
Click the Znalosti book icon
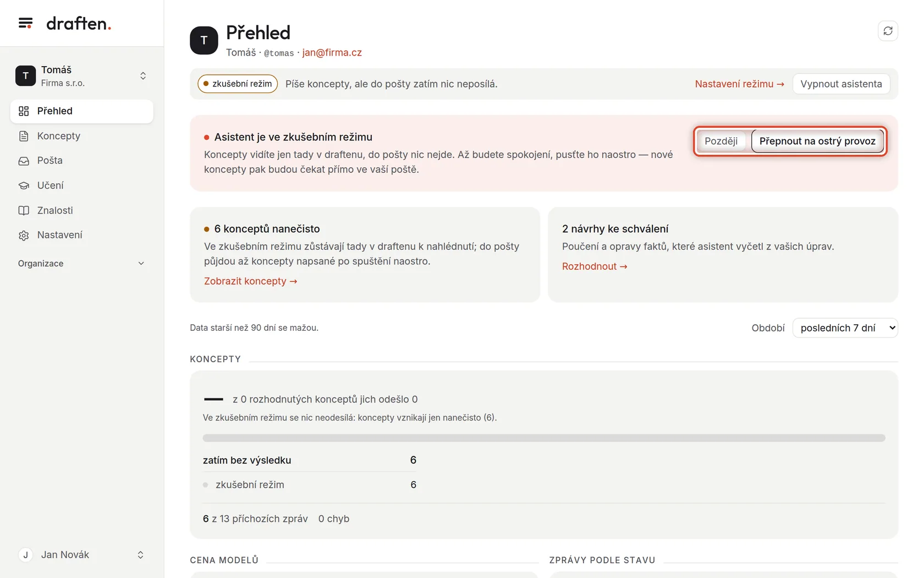(x=24, y=210)
